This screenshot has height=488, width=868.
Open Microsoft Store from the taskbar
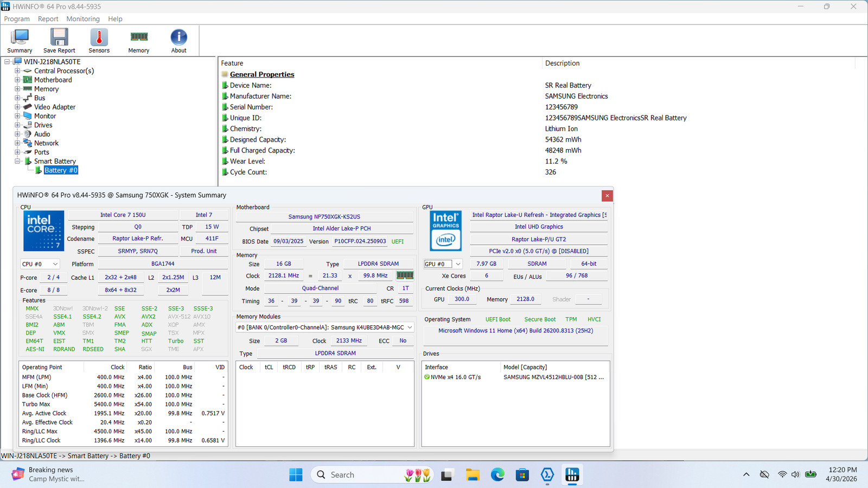coord(522,475)
